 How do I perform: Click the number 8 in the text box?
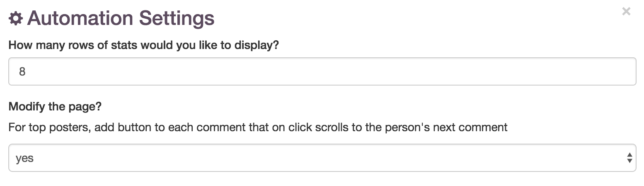pyautogui.click(x=22, y=72)
